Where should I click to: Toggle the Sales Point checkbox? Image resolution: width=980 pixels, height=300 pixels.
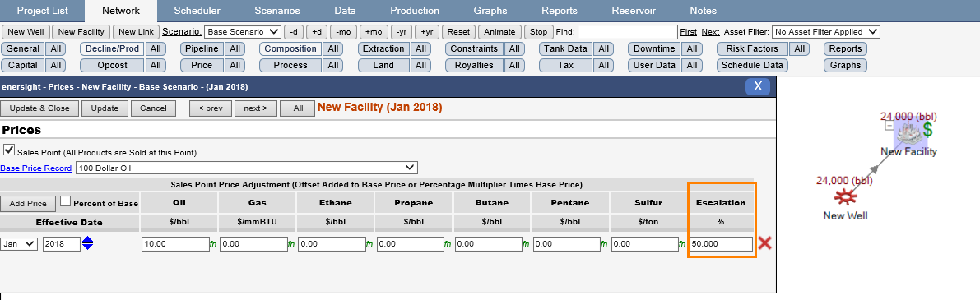9,150
